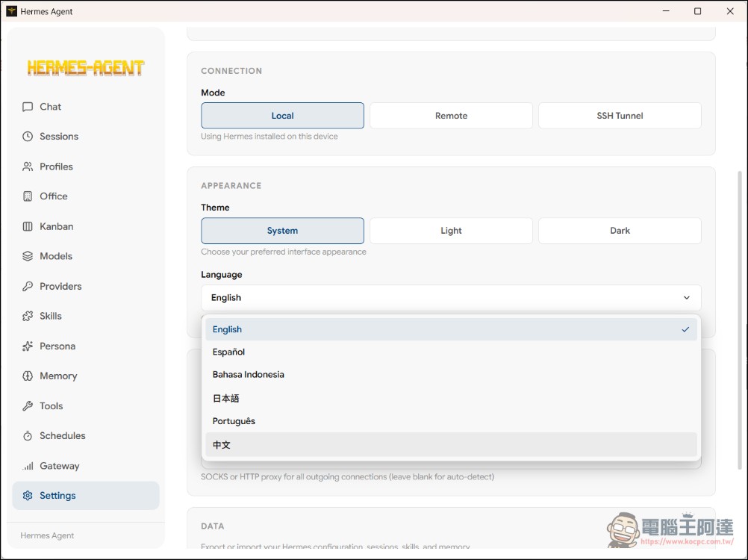Click the CONNECTION section heading

231,71
